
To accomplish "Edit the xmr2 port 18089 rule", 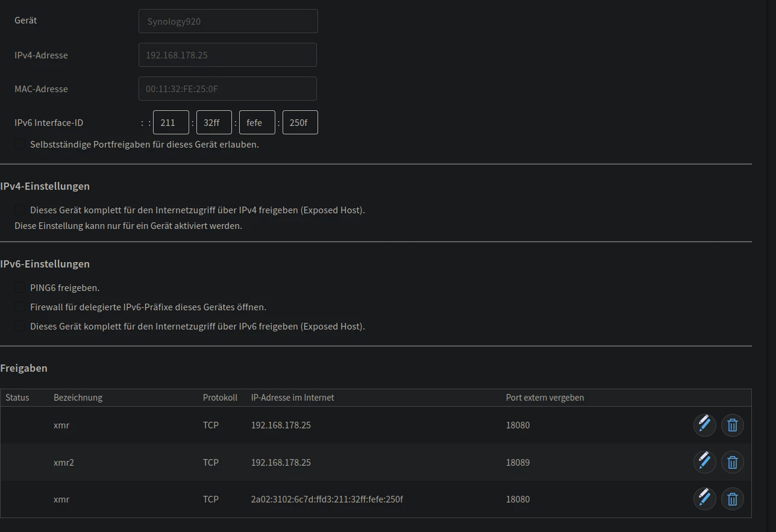I will coord(704,462).
